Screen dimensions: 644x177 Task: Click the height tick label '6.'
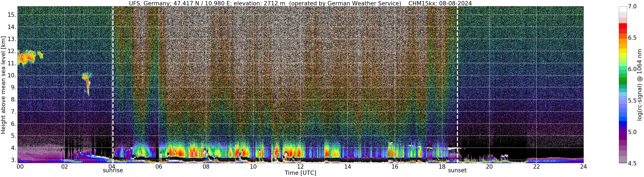coord(13,124)
